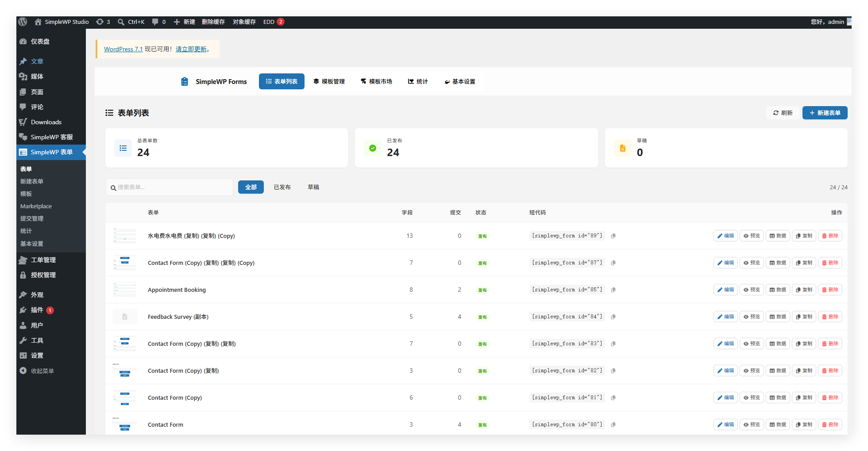Open 仪表盘 in the sidebar
This screenshot has width=868, height=451.
(x=51, y=42)
